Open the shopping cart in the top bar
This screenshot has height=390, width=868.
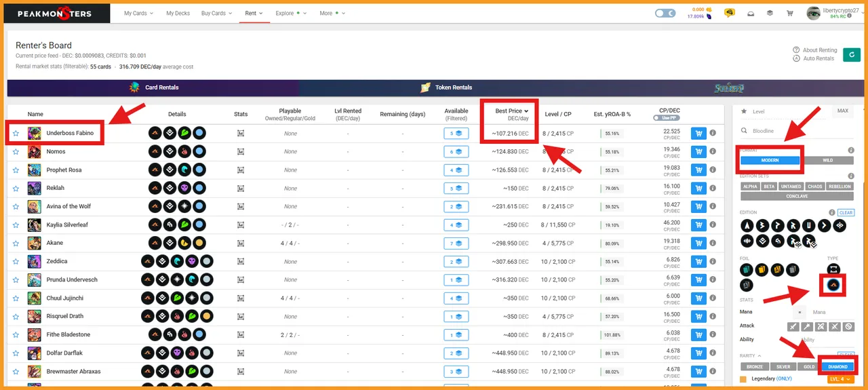pyautogui.click(x=790, y=13)
